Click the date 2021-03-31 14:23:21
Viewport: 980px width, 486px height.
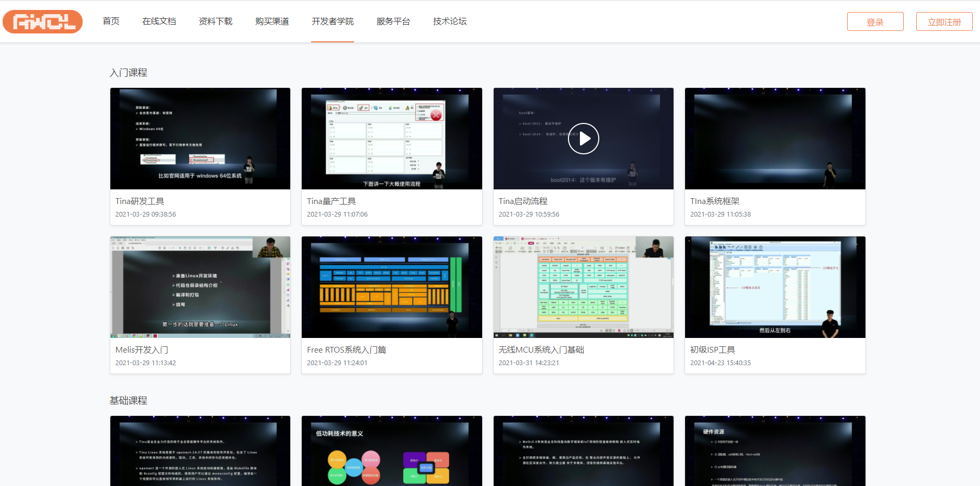529,363
